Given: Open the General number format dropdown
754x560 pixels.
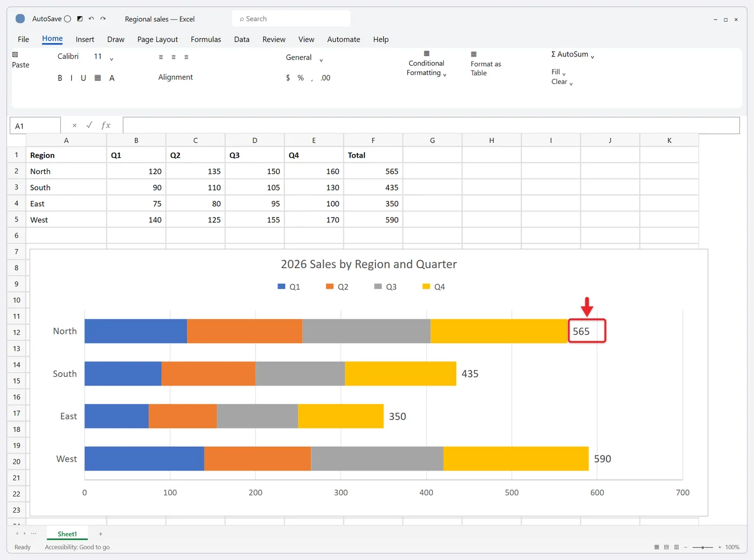Looking at the screenshot, I should (321, 60).
